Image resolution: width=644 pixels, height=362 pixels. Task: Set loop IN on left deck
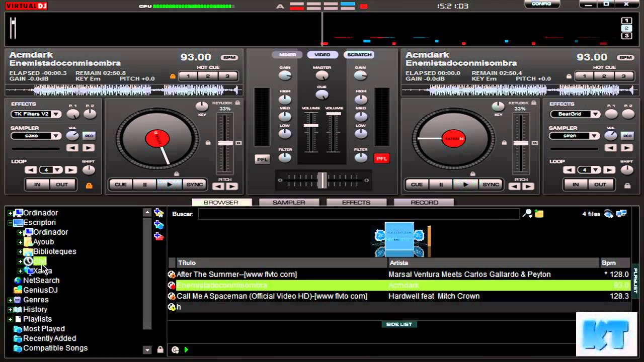click(37, 185)
